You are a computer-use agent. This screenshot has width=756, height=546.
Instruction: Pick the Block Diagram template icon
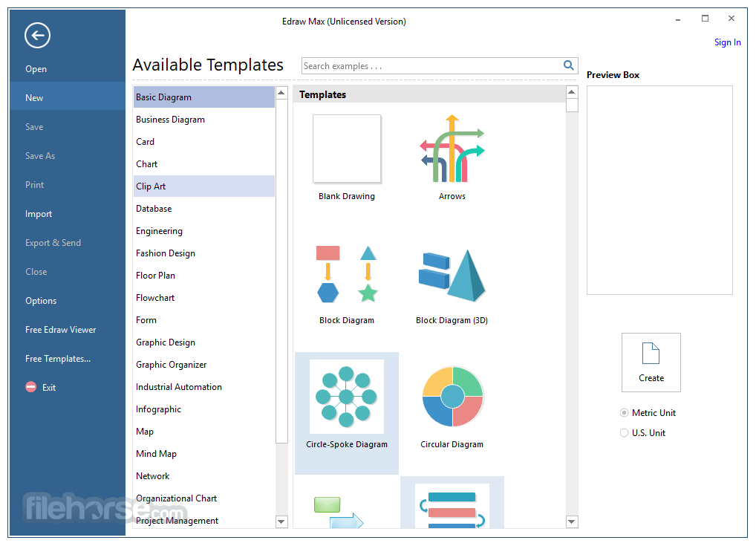click(x=347, y=274)
